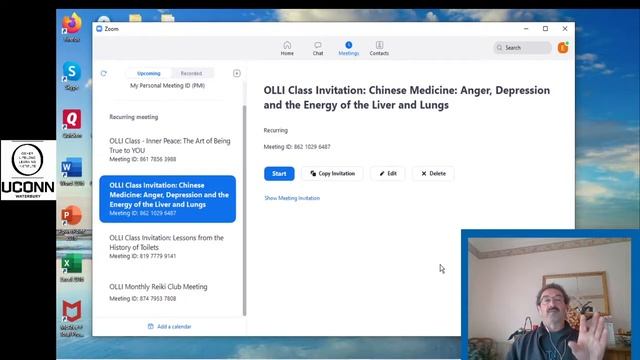
Task: Click the Zoom search field
Action: (522, 48)
